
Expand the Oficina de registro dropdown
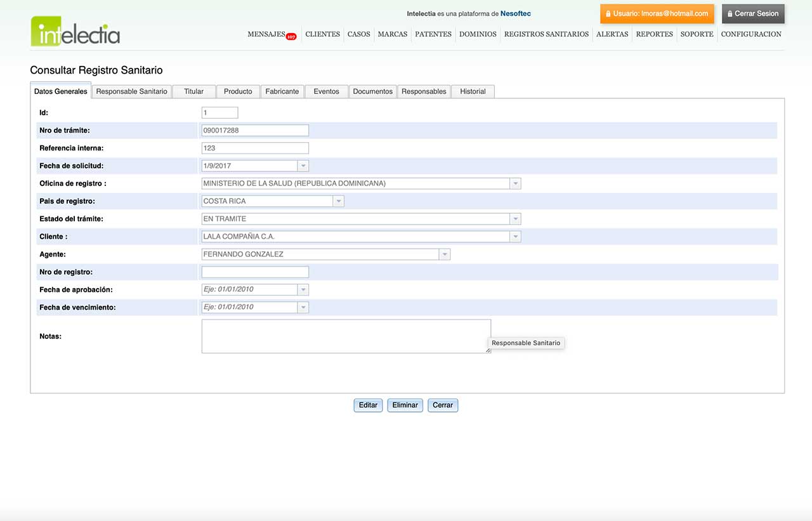[515, 183]
